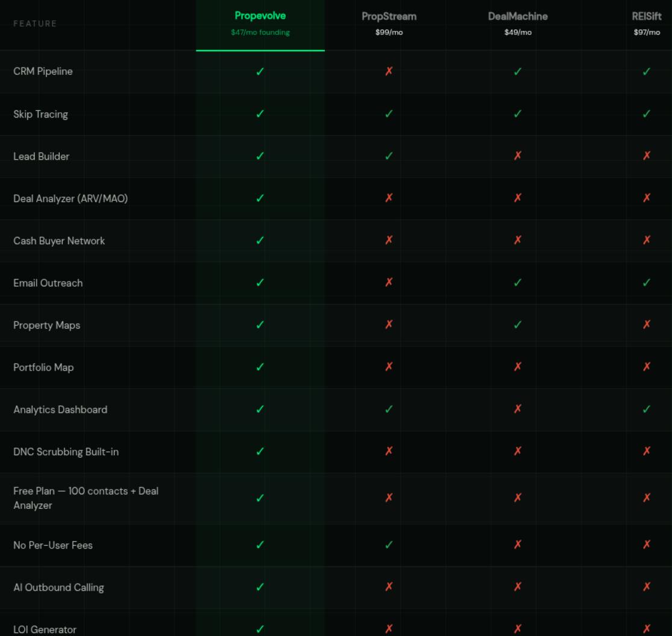Click the Analytics Dashboard feature label
Screen dimensions: 672x636
pos(60,410)
